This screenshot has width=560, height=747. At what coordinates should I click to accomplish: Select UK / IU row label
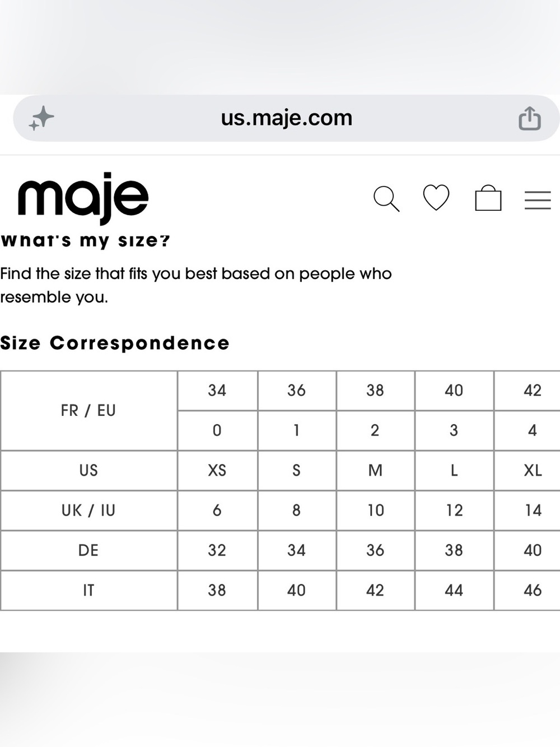tap(88, 511)
